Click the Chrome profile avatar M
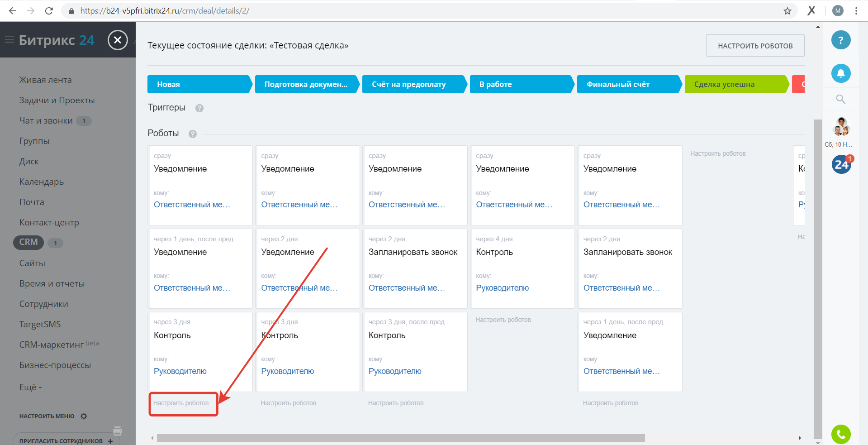Image resolution: width=868 pixels, height=445 pixels. [x=838, y=11]
